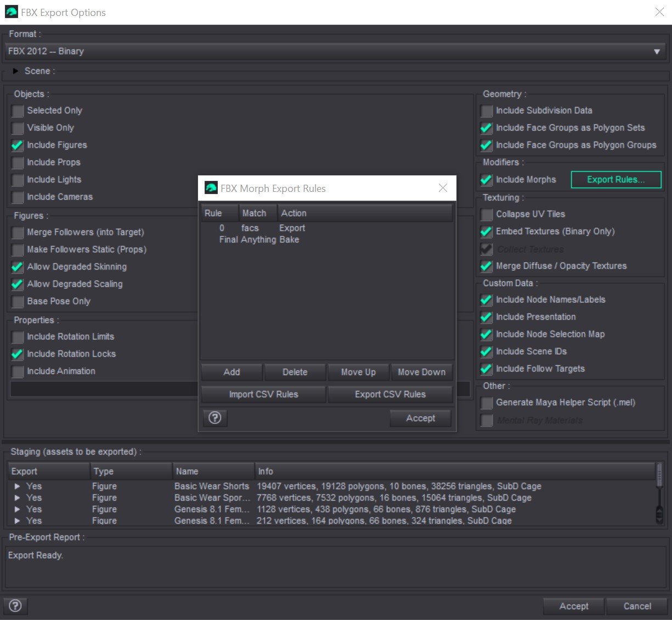The image size is (672, 620).
Task: Open the Format dropdown showing FBX 2012 Binary
Action: [335, 51]
